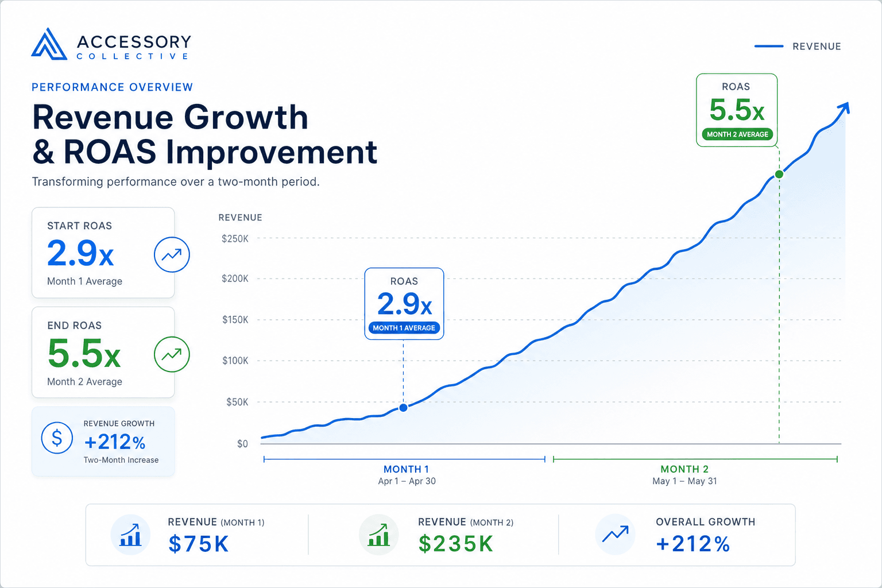Open the Start ROAS 2.9x card
The height and width of the screenshot is (588, 882).
point(103,253)
